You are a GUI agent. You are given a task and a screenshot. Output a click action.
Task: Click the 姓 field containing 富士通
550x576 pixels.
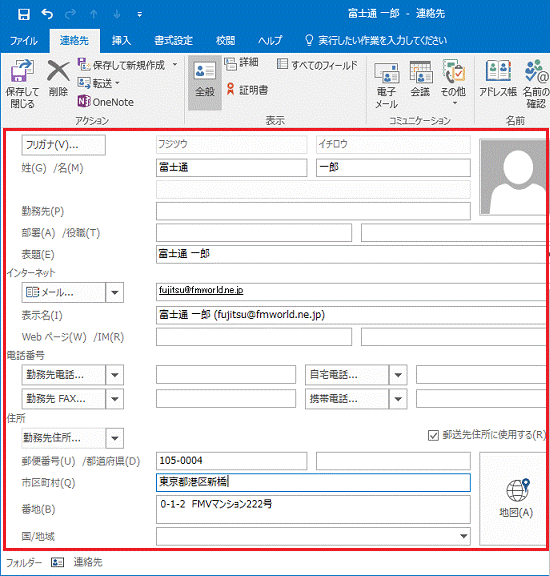pos(231,168)
